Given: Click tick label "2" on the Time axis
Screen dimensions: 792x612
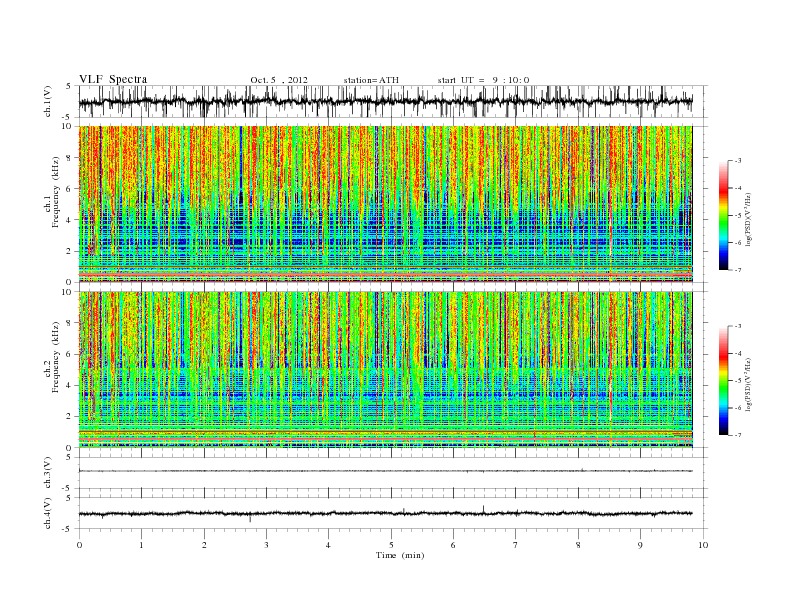Looking at the screenshot, I should pos(204,545).
